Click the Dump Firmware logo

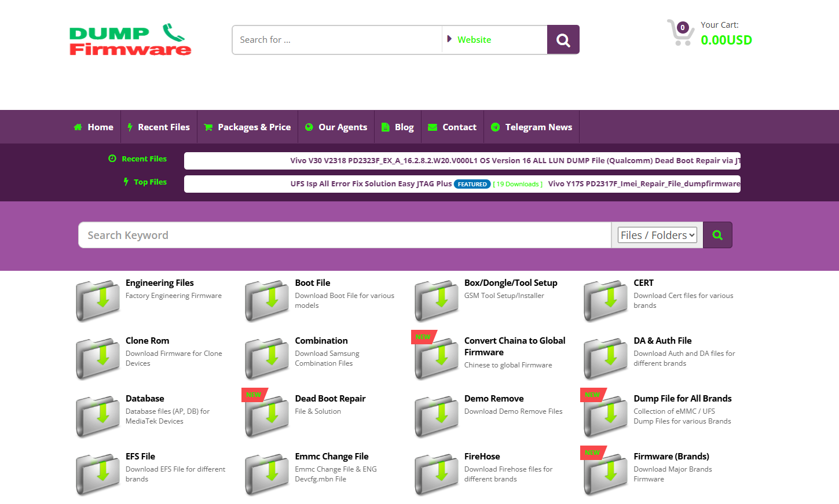130,40
